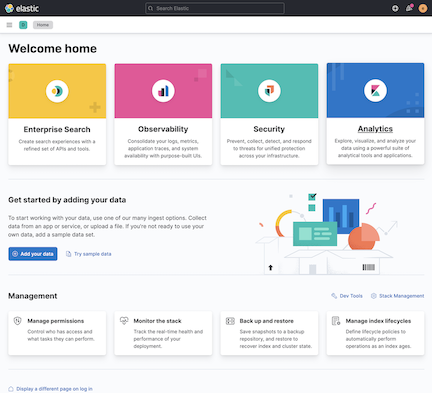This screenshot has height=393, width=432.
Task: Click the Add your data button
Action: pyautogui.click(x=33, y=254)
